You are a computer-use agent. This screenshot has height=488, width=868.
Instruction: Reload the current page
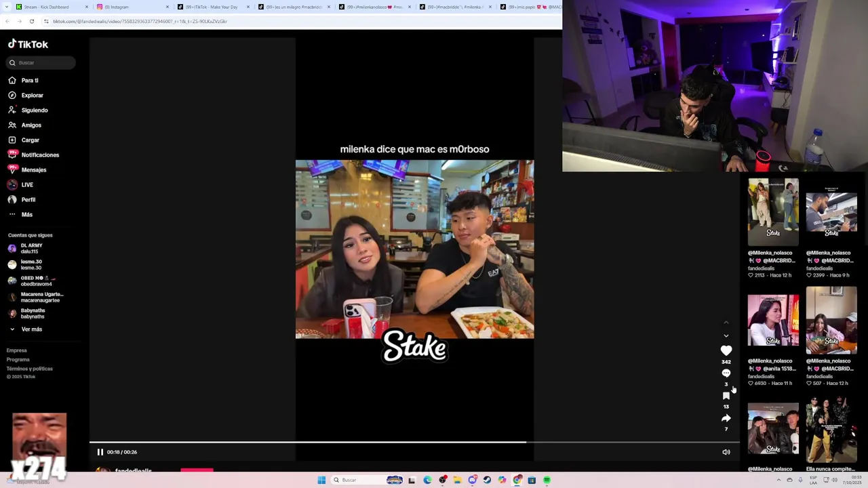point(31,21)
